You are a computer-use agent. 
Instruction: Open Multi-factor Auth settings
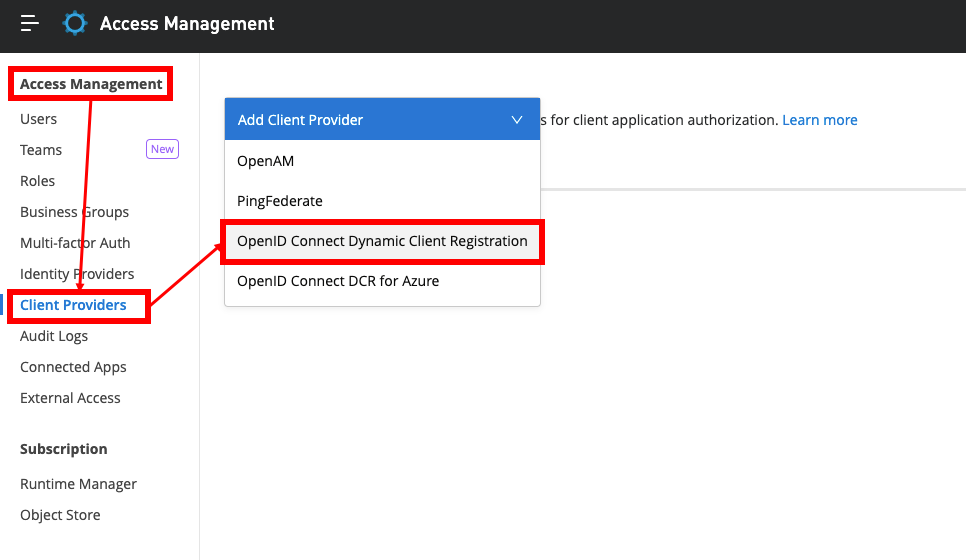[x=75, y=243]
